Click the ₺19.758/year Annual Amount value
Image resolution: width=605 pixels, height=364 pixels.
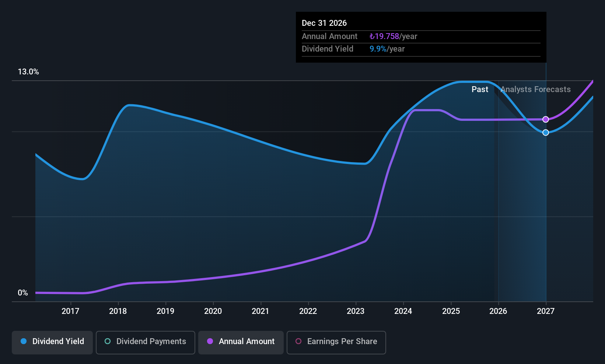(393, 36)
